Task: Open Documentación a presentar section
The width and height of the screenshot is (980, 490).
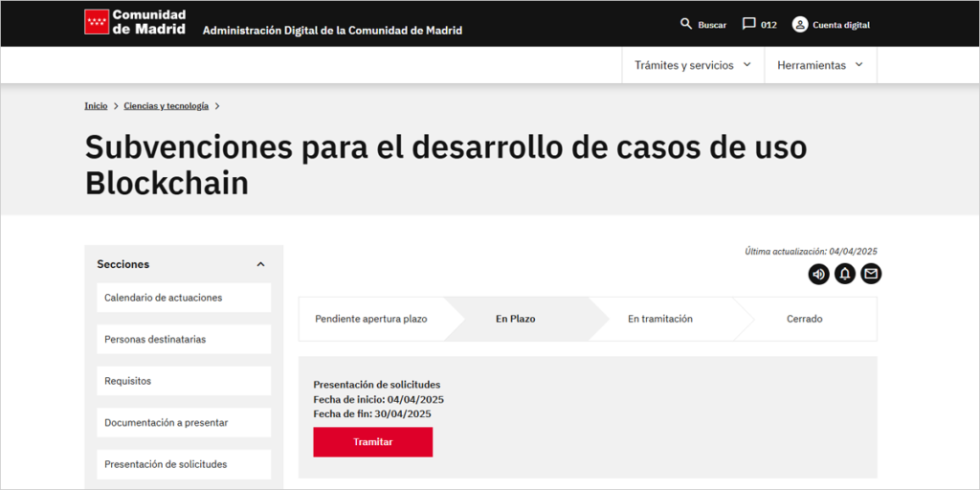Action: pyautogui.click(x=166, y=422)
